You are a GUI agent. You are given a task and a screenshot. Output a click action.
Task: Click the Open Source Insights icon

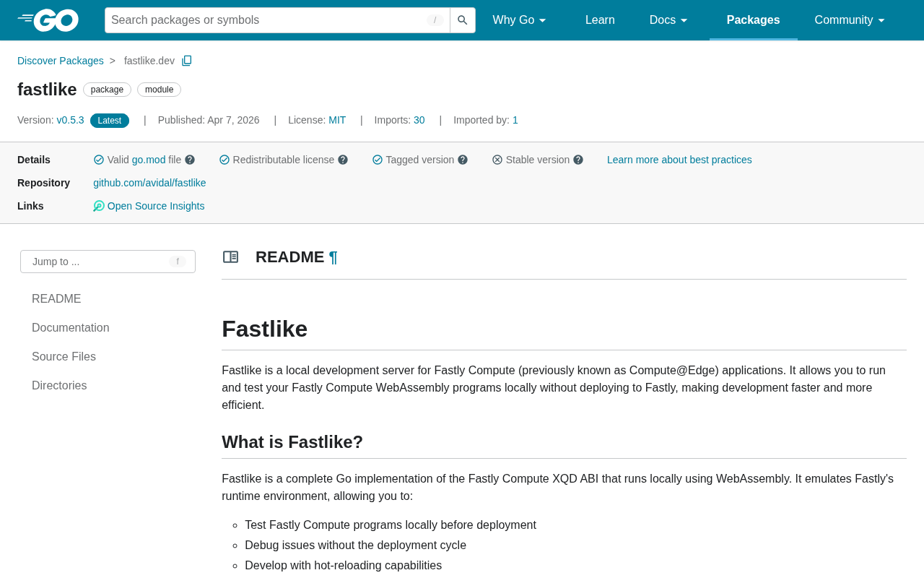tap(99, 206)
